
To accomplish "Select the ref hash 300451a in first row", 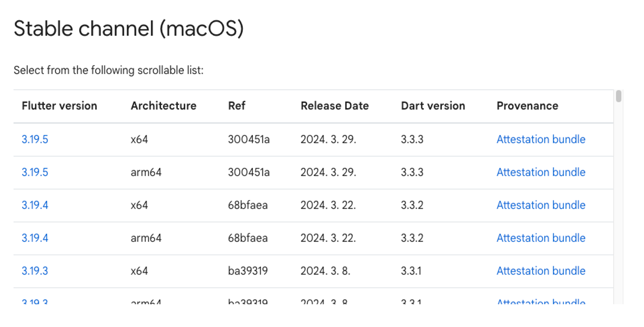I will coord(249,139).
